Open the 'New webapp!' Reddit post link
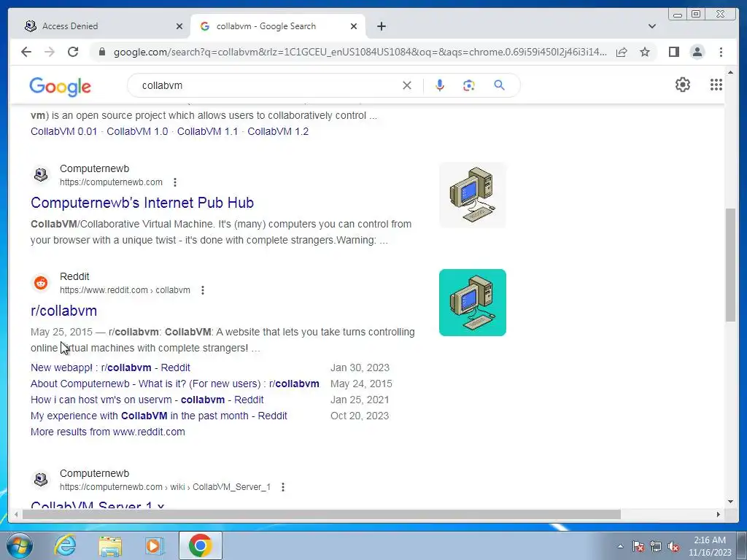 pos(111,367)
